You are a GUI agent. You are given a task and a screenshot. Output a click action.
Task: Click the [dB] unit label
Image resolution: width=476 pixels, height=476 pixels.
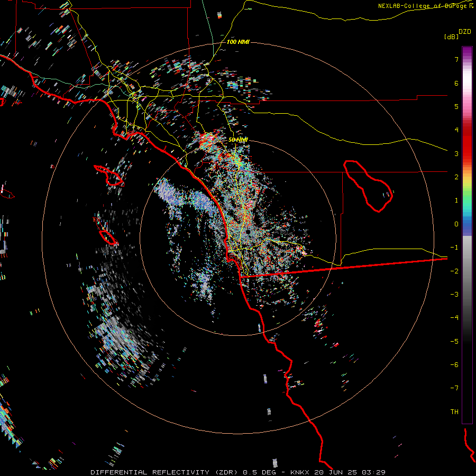[452, 36]
